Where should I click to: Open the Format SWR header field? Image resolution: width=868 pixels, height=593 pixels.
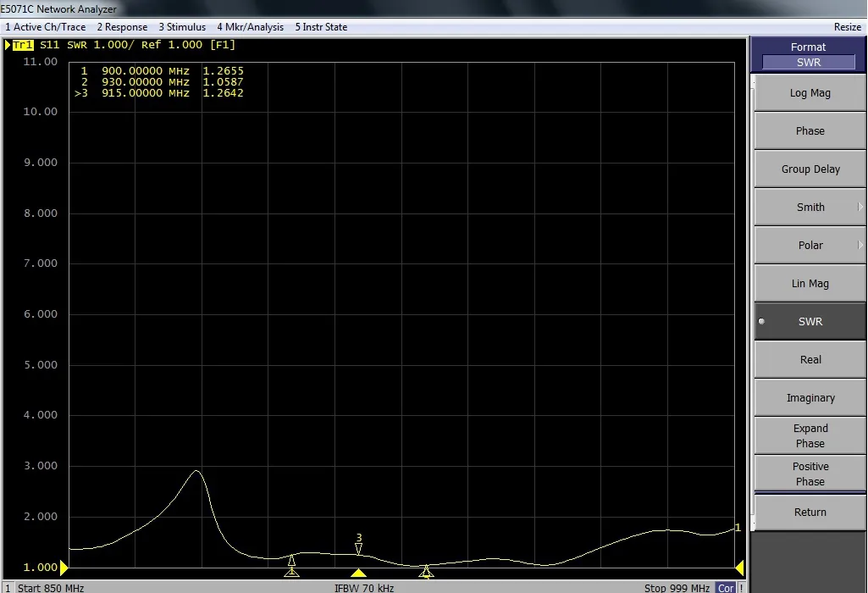point(808,62)
